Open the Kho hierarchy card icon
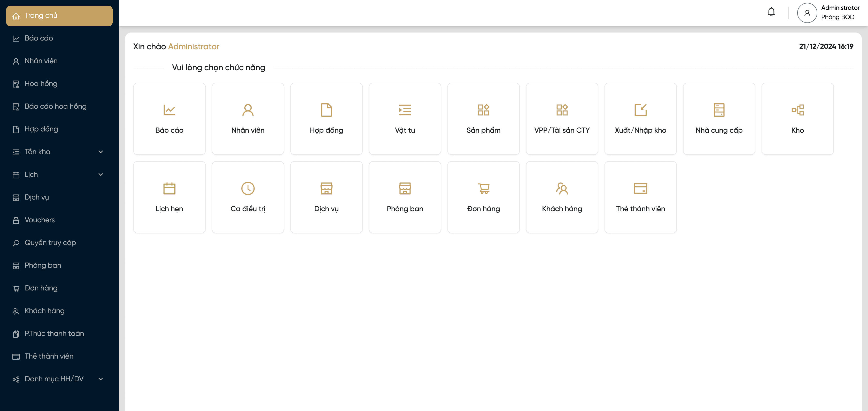Viewport: 868px width, 411px height. (797, 110)
